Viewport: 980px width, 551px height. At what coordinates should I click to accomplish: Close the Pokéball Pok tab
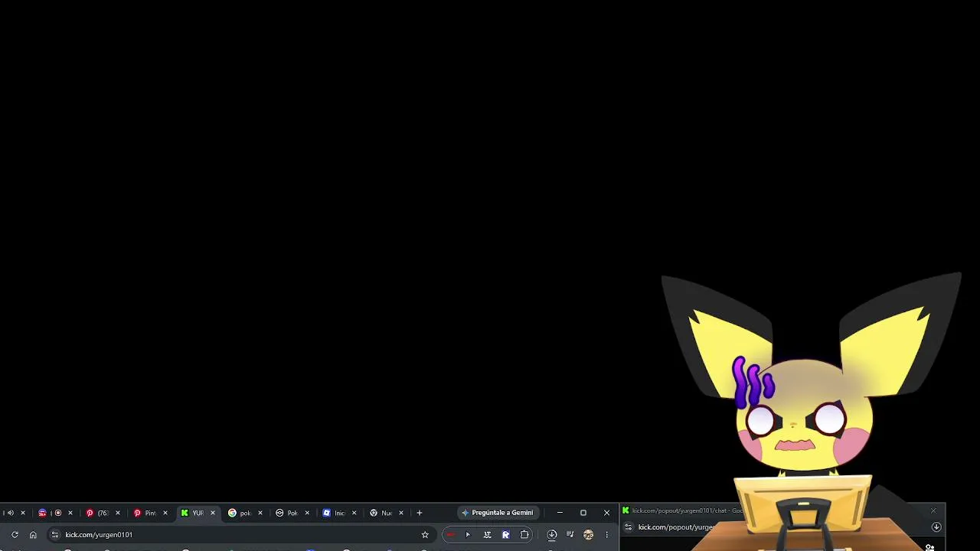click(x=307, y=513)
